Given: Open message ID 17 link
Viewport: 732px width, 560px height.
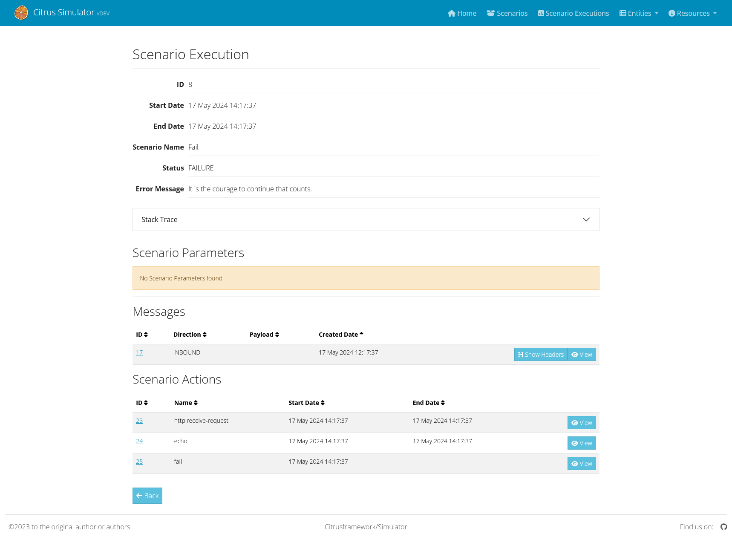Looking at the screenshot, I should (139, 352).
